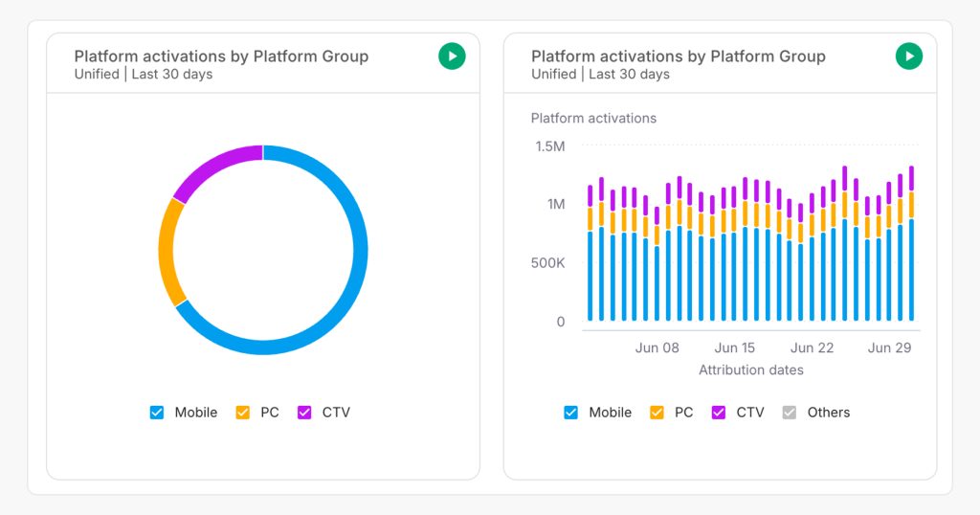Viewport: 980px width, 515px height.
Task: Click the green play icon on the bar chart card
Action: (x=909, y=56)
